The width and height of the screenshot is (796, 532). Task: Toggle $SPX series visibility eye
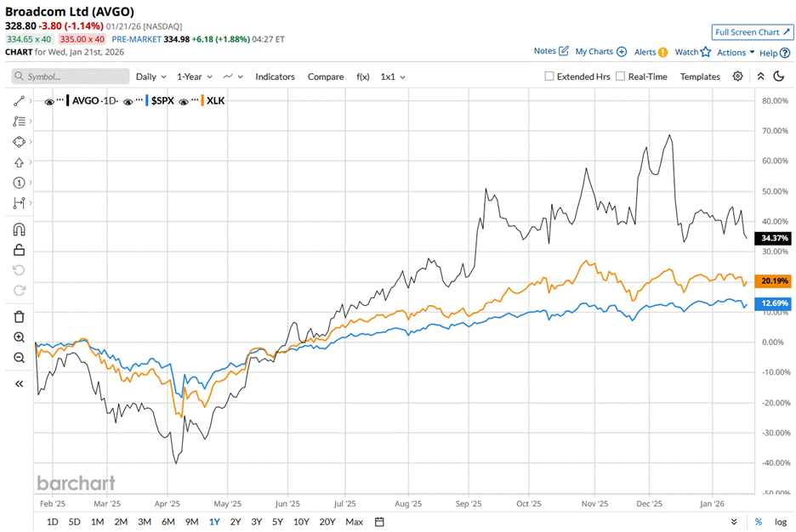[128, 102]
